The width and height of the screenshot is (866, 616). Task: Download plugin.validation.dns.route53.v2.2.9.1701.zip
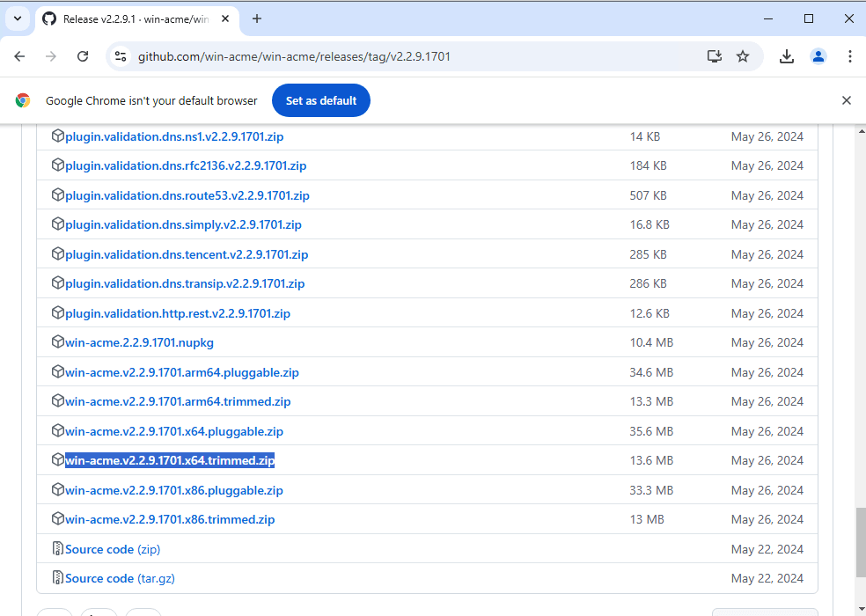coord(187,195)
